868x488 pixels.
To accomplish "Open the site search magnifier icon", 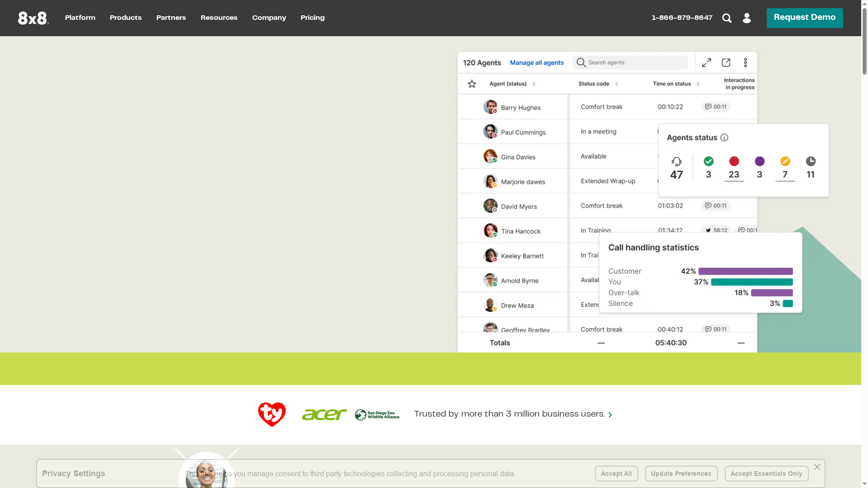I will 727,18.
